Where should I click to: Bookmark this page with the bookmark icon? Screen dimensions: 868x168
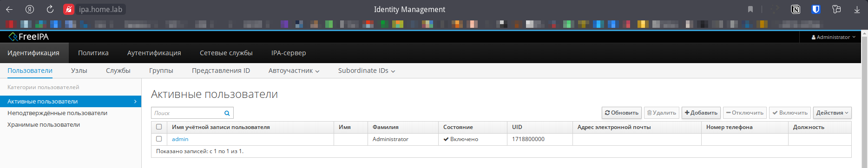tap(750, 9)
